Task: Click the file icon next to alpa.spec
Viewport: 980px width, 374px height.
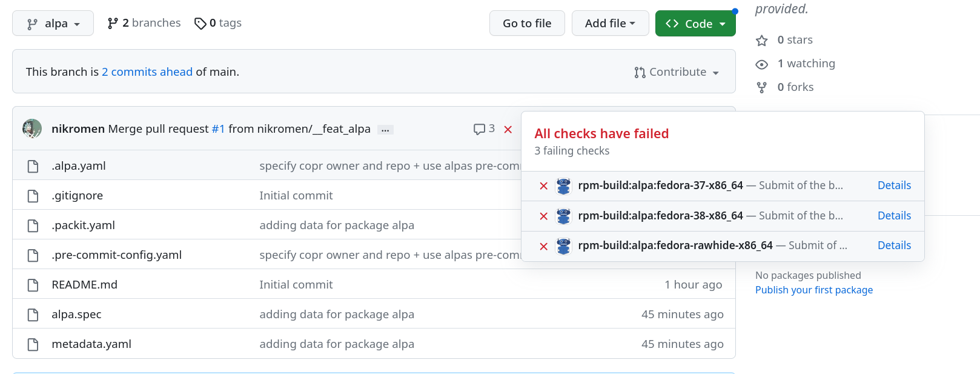Action: click(33, 315)
